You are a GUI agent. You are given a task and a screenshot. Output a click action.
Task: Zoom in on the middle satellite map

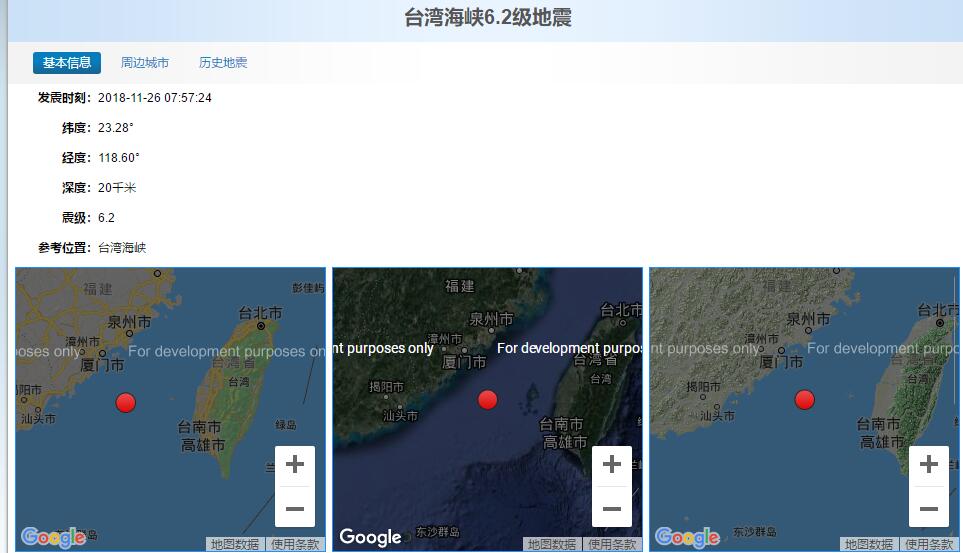[x=611, y=465]
